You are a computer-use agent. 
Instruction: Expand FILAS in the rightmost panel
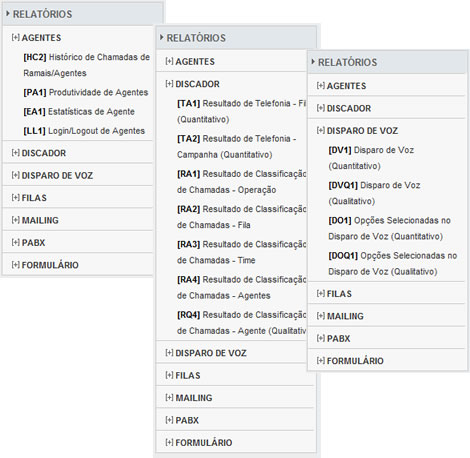coord(334,294)
